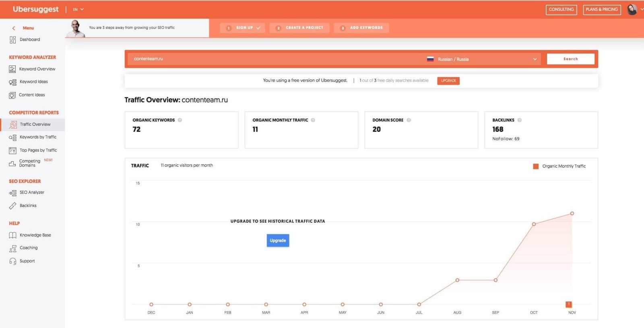Open Backlinks via its link icon
644x328 pixels.
[x=12, y=206]
